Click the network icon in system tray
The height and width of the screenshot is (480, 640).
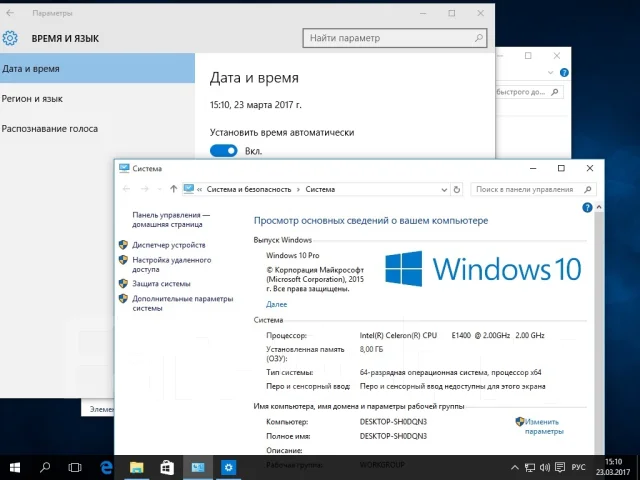point(530,468)
